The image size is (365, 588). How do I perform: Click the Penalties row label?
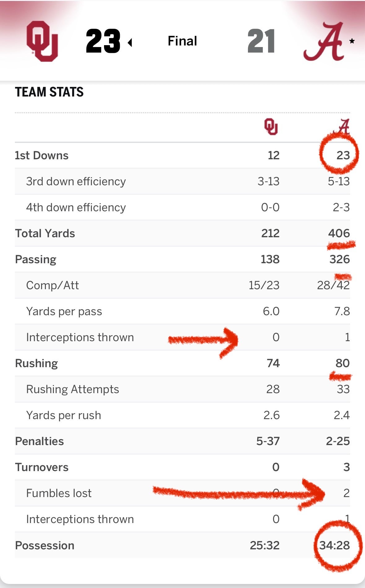[x=40, y=441]
